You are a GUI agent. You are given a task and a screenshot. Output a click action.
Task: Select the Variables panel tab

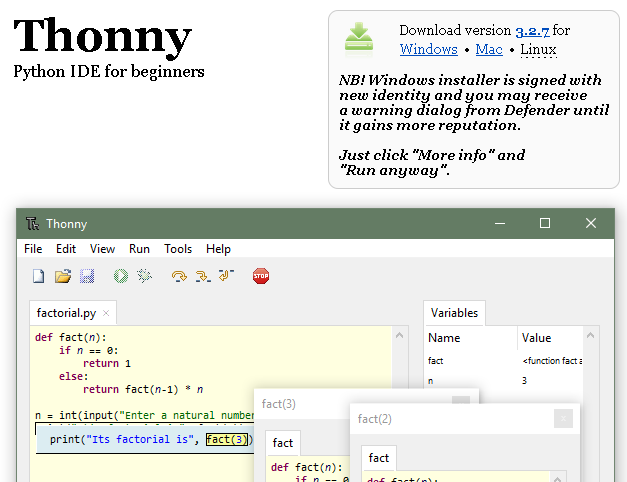454,313
